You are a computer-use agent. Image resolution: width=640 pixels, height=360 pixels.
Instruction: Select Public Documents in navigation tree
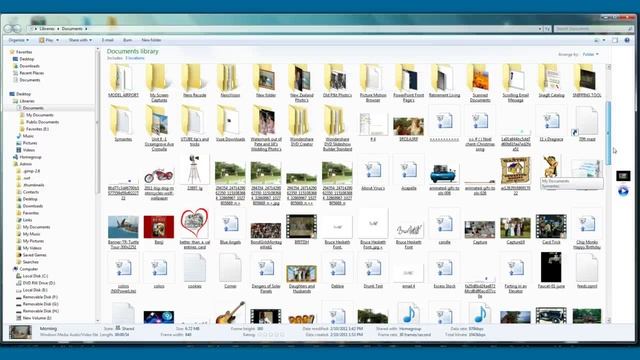pyautogui.click(x=42, y=122)
